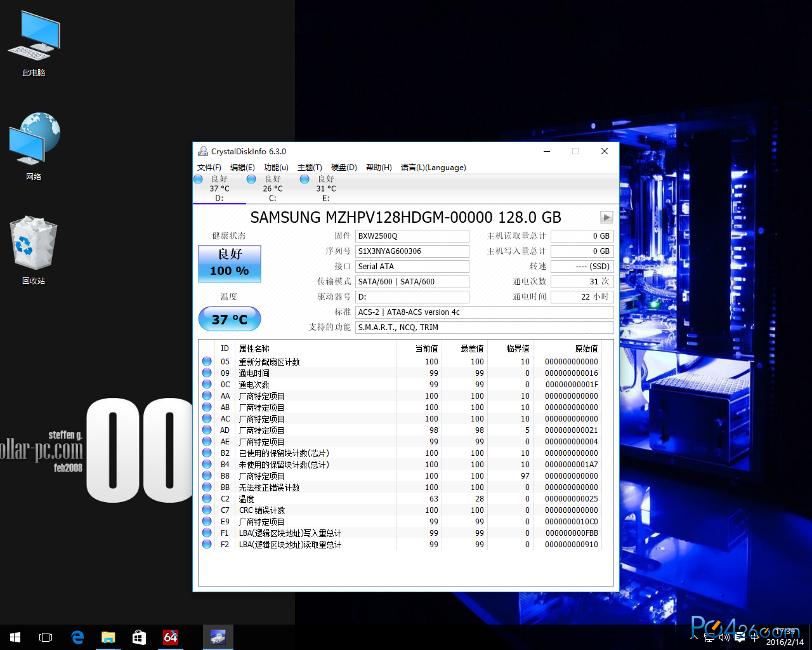The height and width of the screenshot is (650, 812).
Task: Click status icon for attribute B8 row
Action: pos(207,475)
